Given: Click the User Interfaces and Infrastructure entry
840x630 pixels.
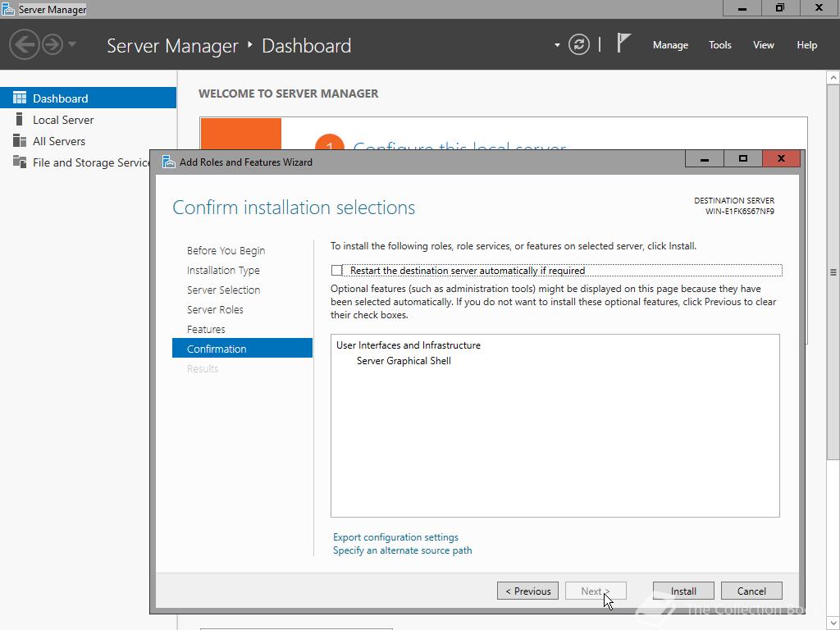Looking at the screenshot, I should coord(409,345).
